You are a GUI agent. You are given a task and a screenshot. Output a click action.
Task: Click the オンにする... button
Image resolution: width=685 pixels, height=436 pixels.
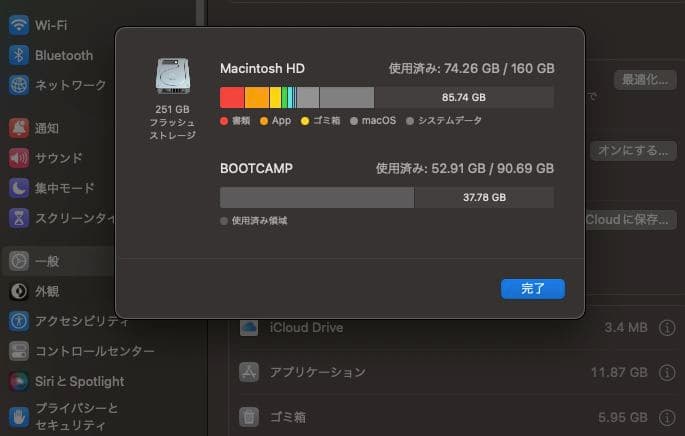click(633, 150)
